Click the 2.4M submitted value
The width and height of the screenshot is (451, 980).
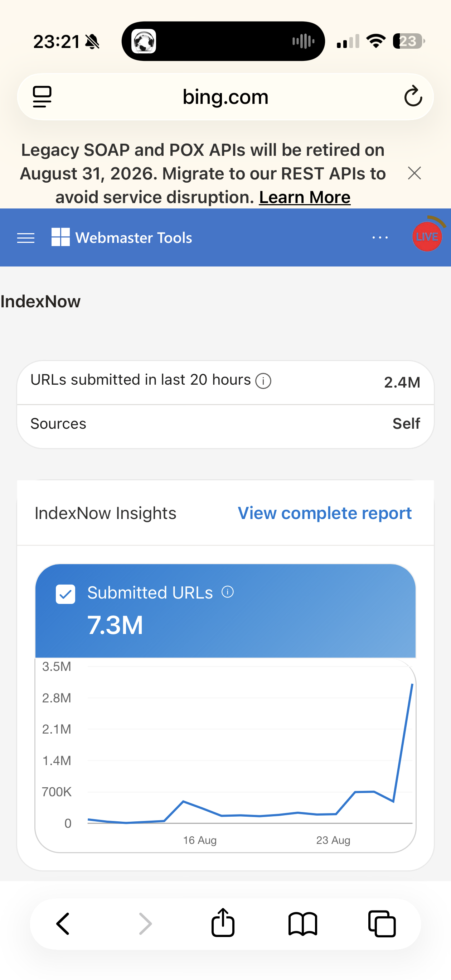click(402, 382)
